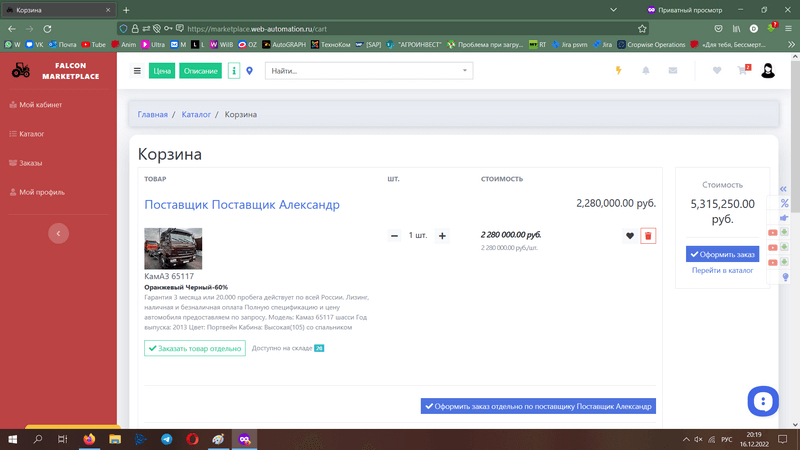800x450 pixels.
Task: Click the blue Оформить заказ button
Action: pos(722,254)
